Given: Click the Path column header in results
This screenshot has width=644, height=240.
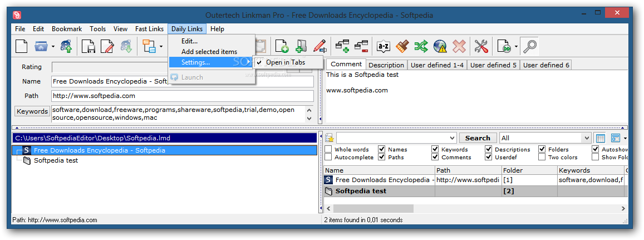Looking at the screenshot, I should 468,170.
